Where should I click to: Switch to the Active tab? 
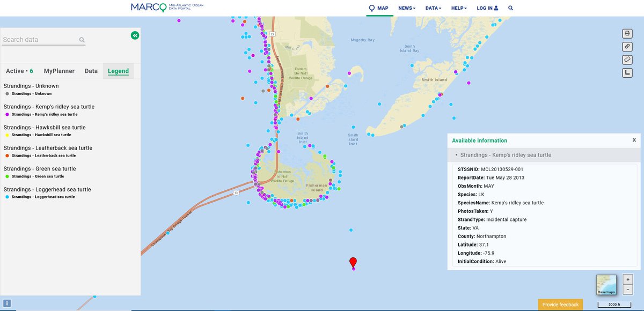[19, 71]
